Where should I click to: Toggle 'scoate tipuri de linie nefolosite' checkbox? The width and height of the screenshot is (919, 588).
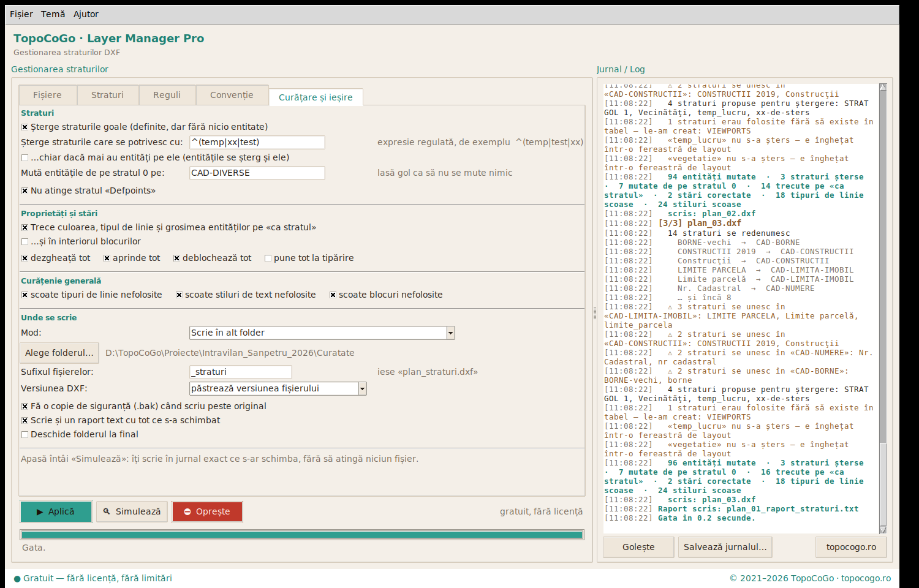[25, 295]
